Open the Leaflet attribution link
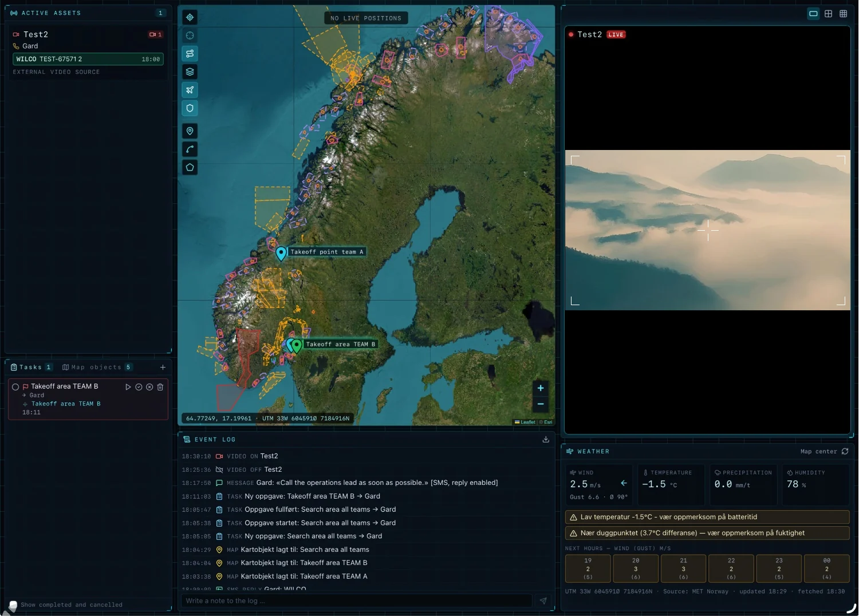Image resolution: width=859 pixels, height=616 pixels. tap(525, 422)
